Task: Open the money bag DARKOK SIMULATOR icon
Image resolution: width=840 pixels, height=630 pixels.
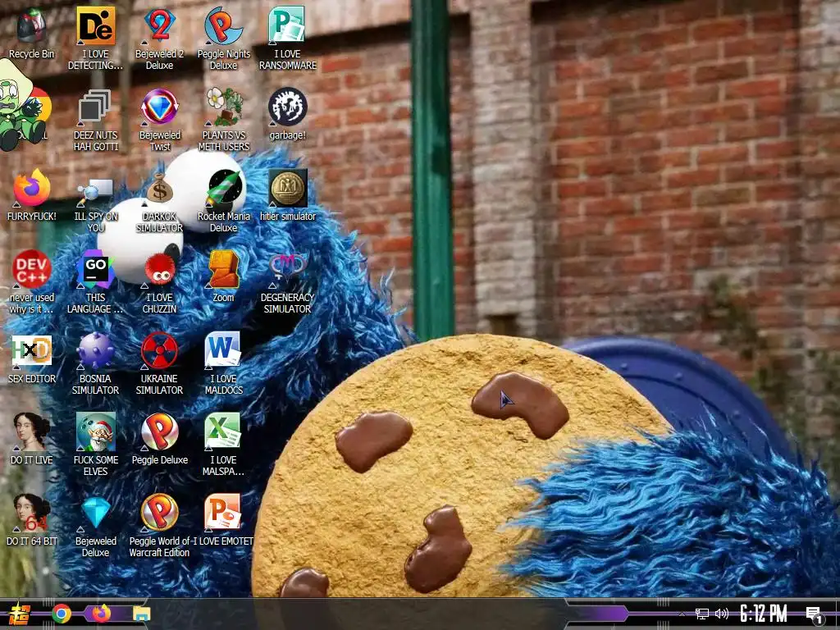Action: [x=159, y=188]
